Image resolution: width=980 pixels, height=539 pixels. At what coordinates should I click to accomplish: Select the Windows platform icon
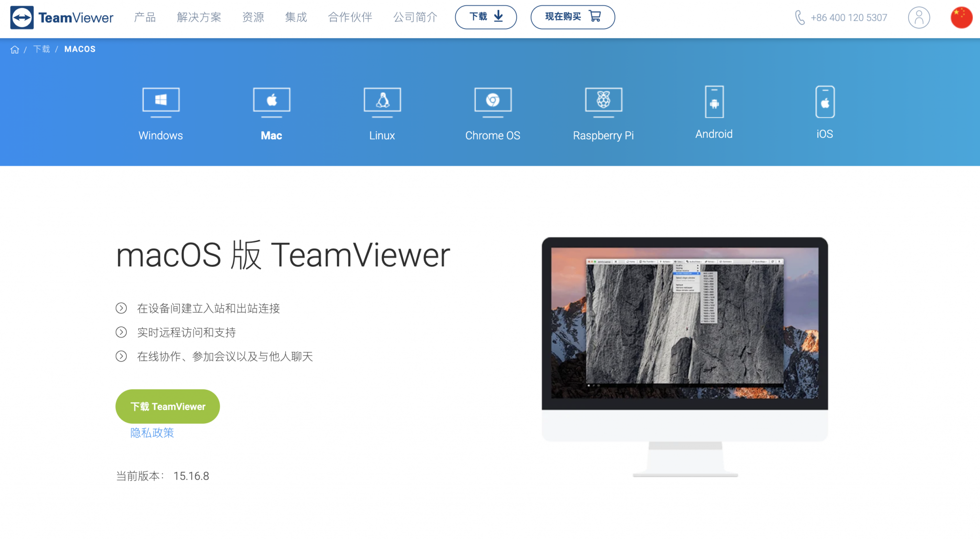[161, 102]
